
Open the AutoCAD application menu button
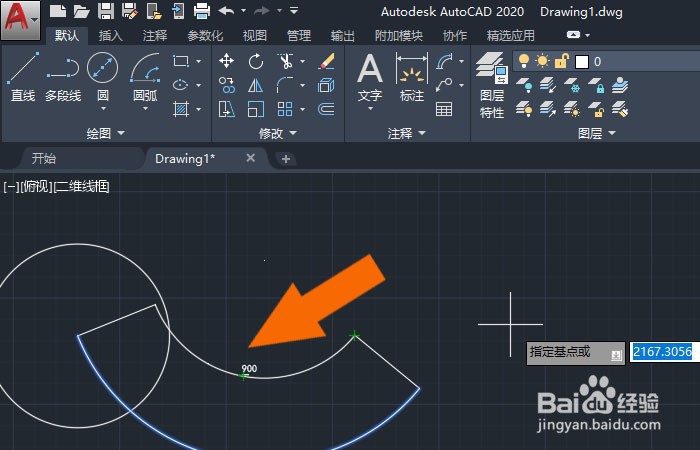[21, 20]
